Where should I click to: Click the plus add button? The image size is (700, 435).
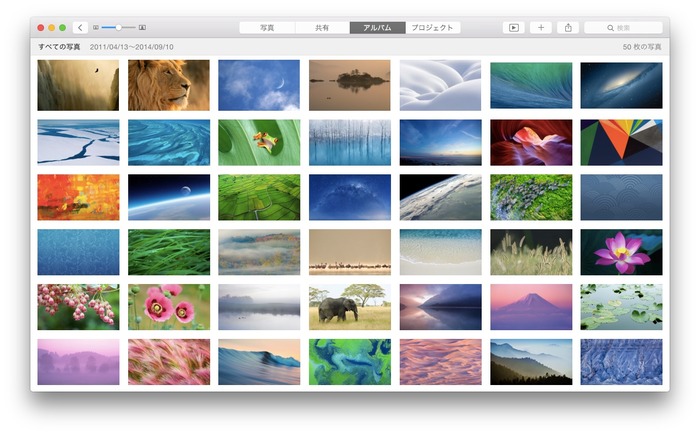[541, 28]
